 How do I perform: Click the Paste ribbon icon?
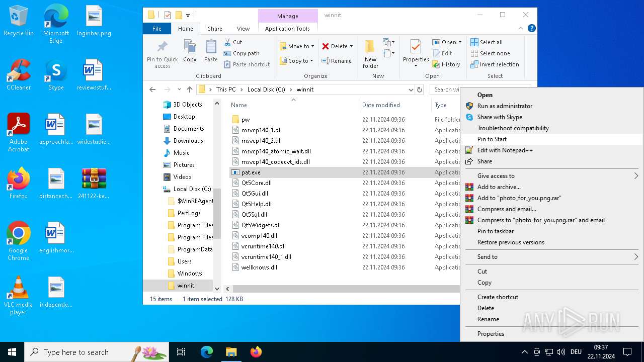click(211, 50)
